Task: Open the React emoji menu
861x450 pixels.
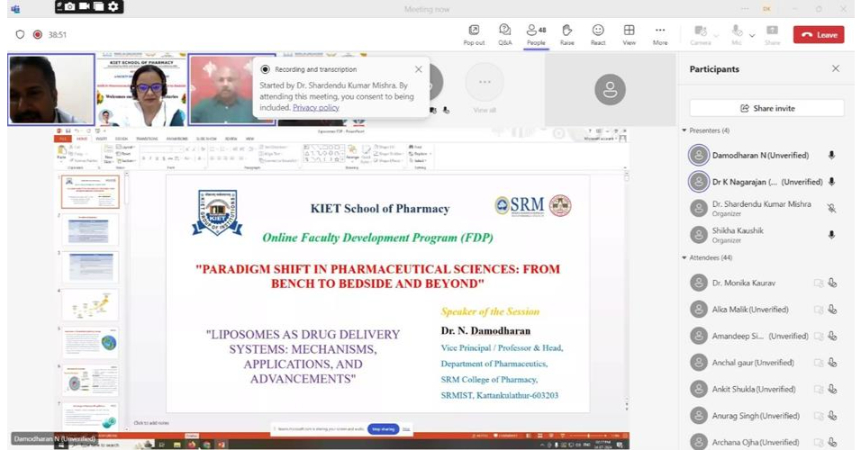Action: click(598, 35)
